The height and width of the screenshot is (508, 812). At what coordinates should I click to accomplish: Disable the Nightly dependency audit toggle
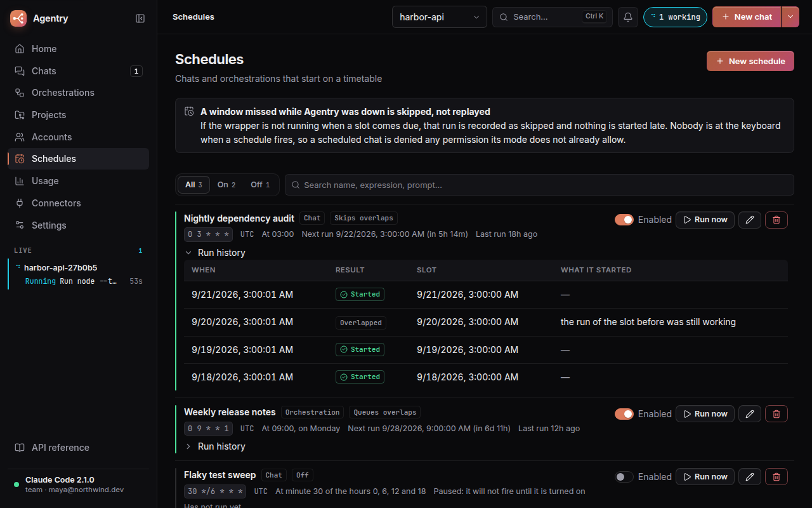click(624, 220)
